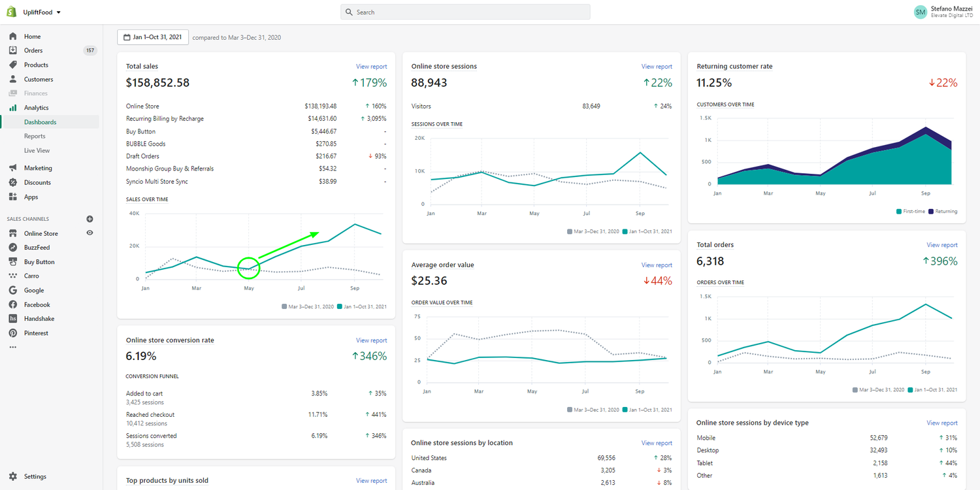Click the Settings gear icon
This screenshot has width=980, height=490.
click(x=12, y=476)
